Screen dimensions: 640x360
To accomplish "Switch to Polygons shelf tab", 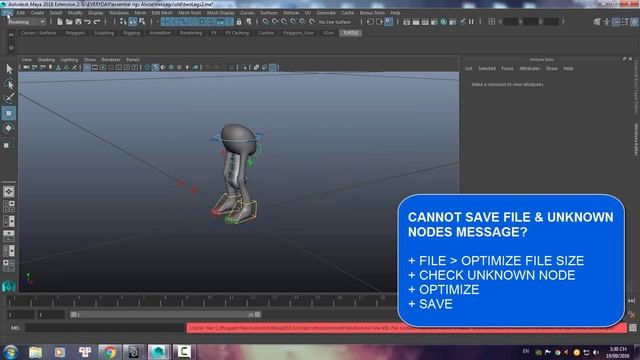I will pyautogui.click(x=76, y=33).
